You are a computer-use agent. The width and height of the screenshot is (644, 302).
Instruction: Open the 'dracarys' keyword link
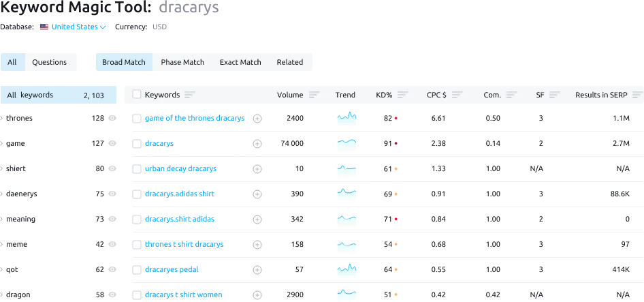tap(159, 143)
